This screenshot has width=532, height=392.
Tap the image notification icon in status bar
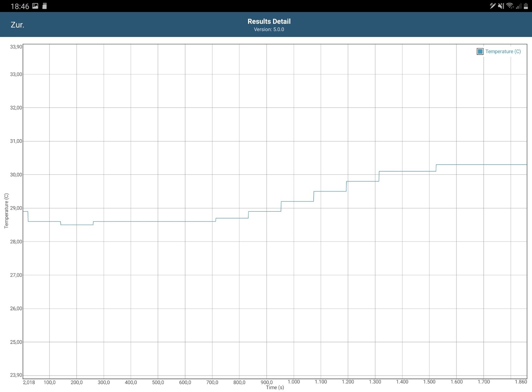35,6
